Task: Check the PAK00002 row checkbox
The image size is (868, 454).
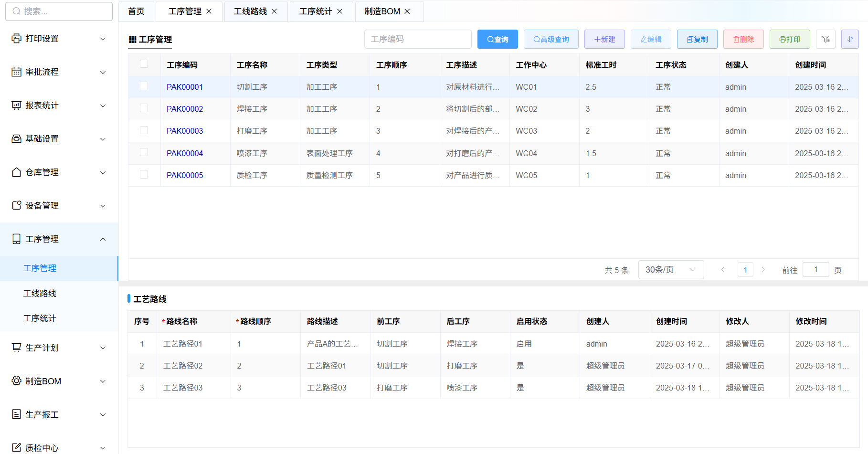Action: 144,108
